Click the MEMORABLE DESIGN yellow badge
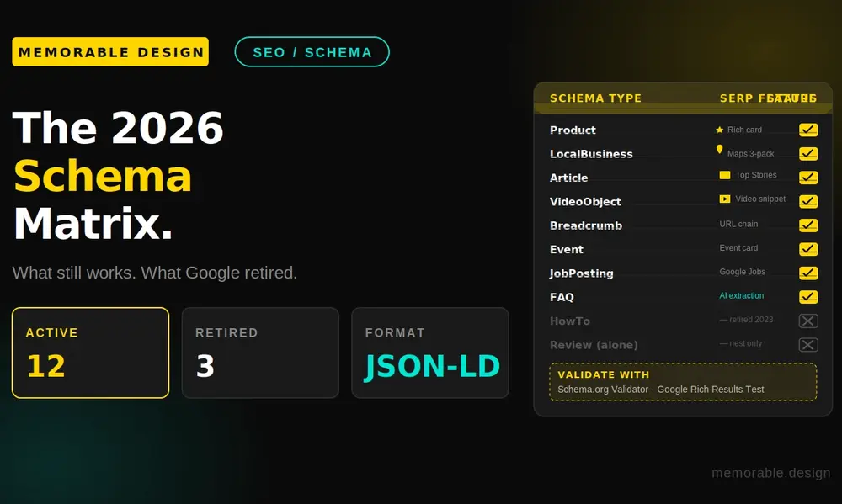 coord(110,52)
